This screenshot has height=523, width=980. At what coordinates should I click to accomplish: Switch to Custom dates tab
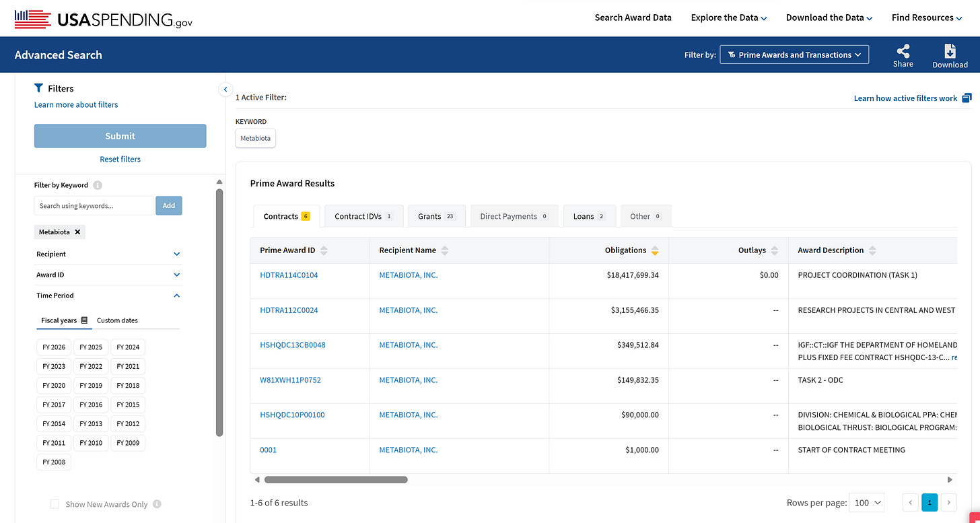(117, 320)
